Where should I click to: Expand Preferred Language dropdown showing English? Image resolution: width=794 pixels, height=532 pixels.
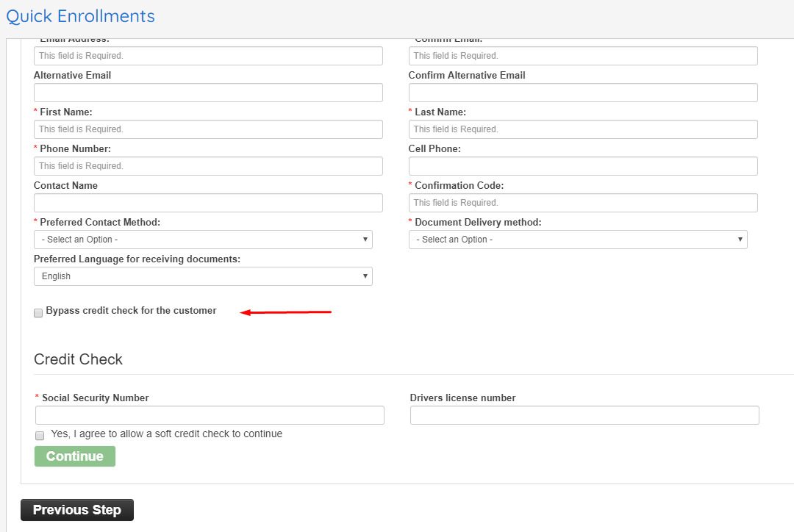click(203, 276)
